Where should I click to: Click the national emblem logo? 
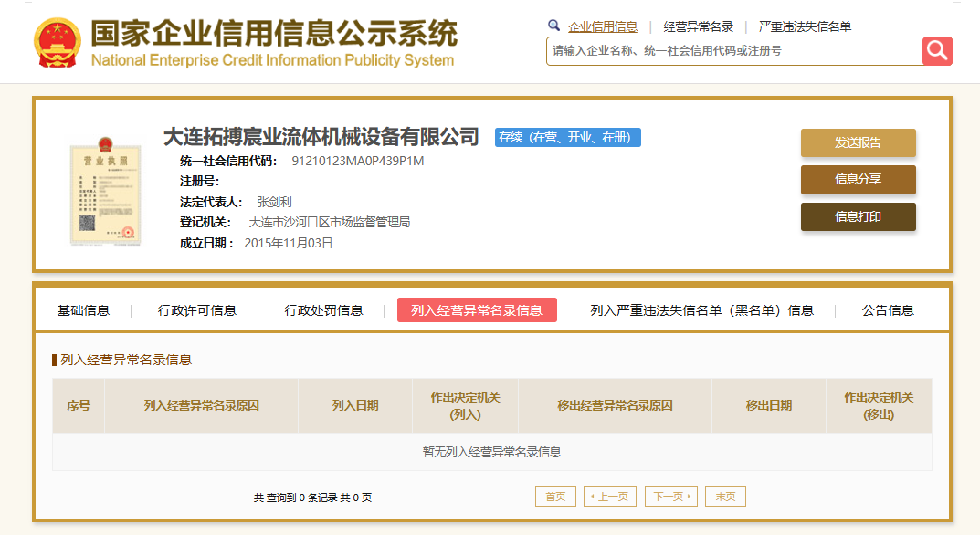[57, 43]
